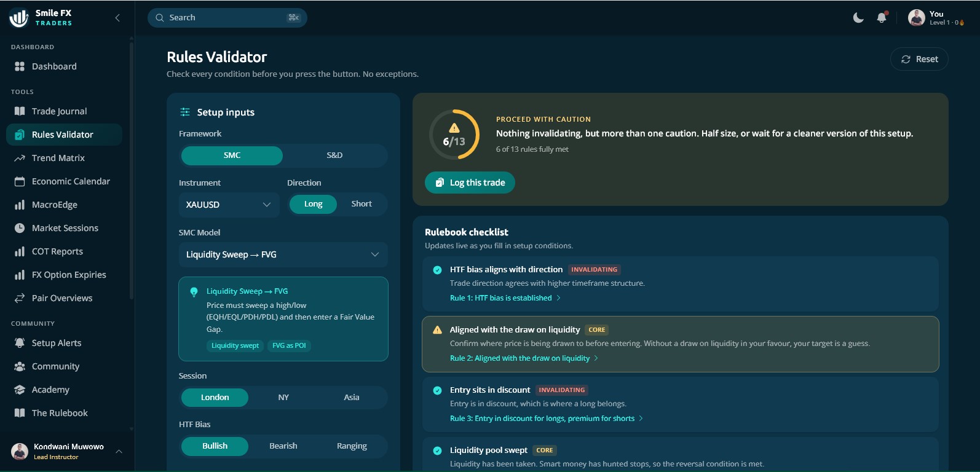Select the SMC framework option
The image size is (980, 472).
click(232, 155)
